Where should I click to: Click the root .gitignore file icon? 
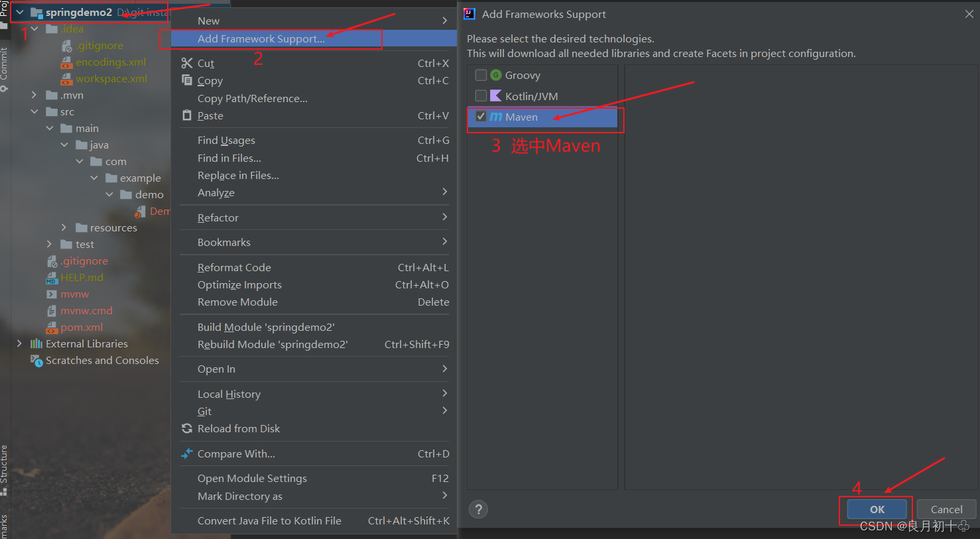tap(52, 261)
